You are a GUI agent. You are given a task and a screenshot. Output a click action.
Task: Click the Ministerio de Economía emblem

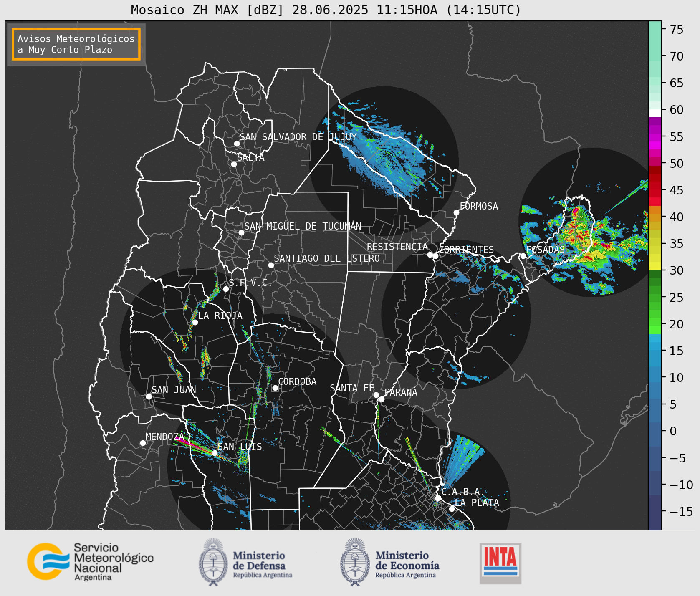point(355,562)
